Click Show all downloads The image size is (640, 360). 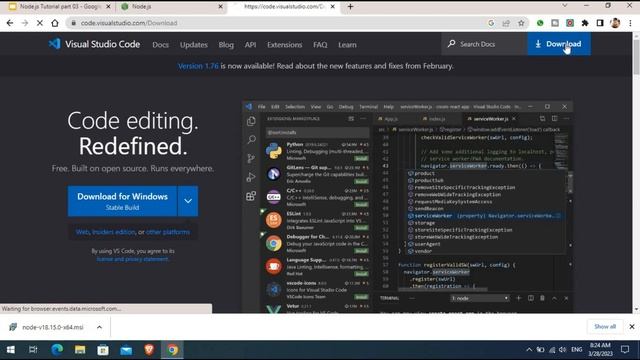coord(605,327)
